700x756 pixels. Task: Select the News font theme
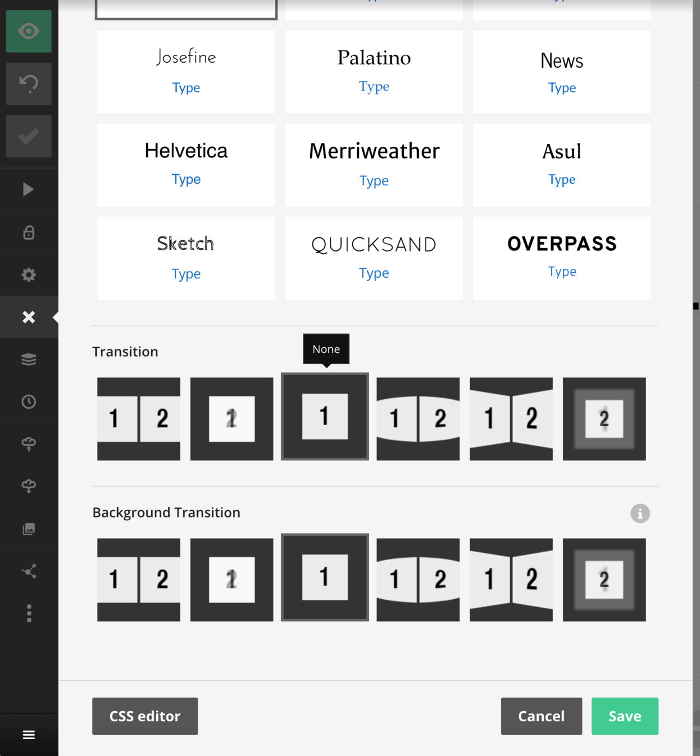[x=562, y=72]
